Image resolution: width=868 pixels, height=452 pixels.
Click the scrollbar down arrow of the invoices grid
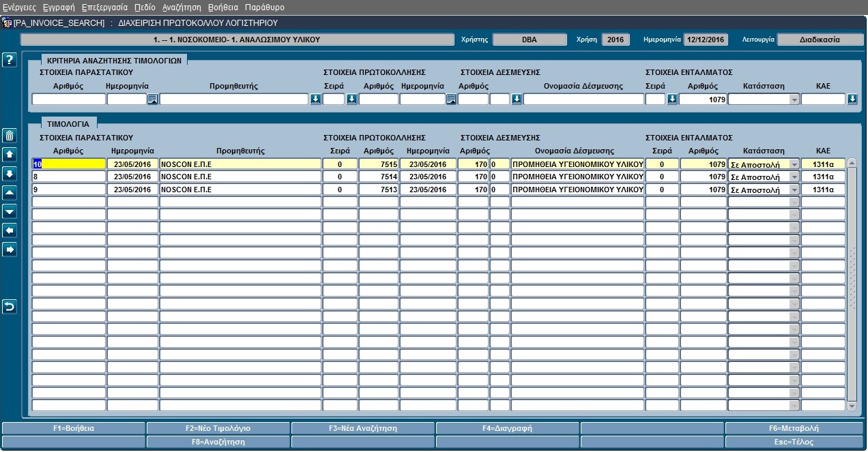click(851, 406)
